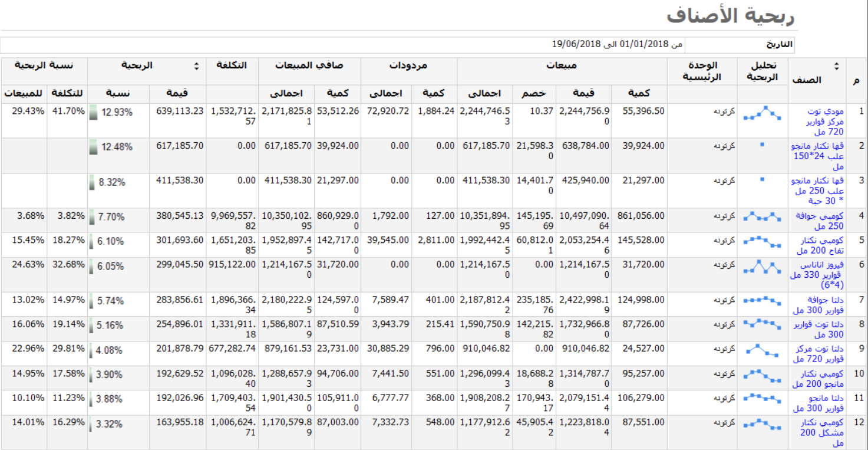Open item link كومبي جوافة 250 مل
This screenshot has width=868, height=450.
[820, 221]
